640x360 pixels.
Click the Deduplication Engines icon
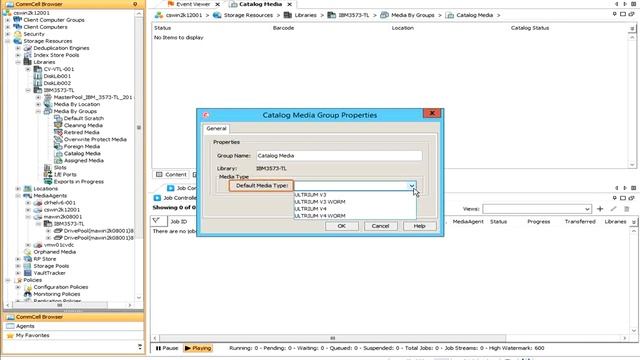tap(28, 48)
